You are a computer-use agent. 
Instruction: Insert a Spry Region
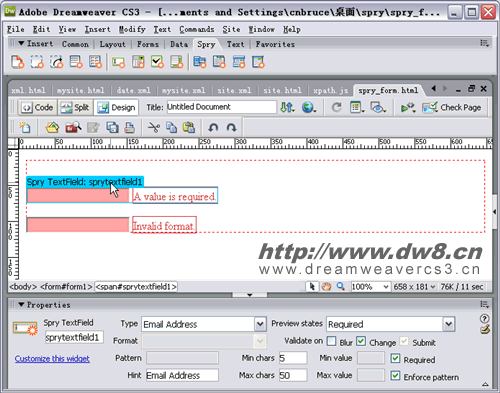(37, 62)
